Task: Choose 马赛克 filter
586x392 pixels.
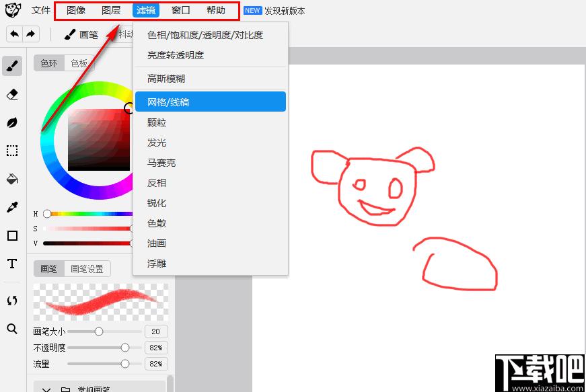Action: coord(211,163)
